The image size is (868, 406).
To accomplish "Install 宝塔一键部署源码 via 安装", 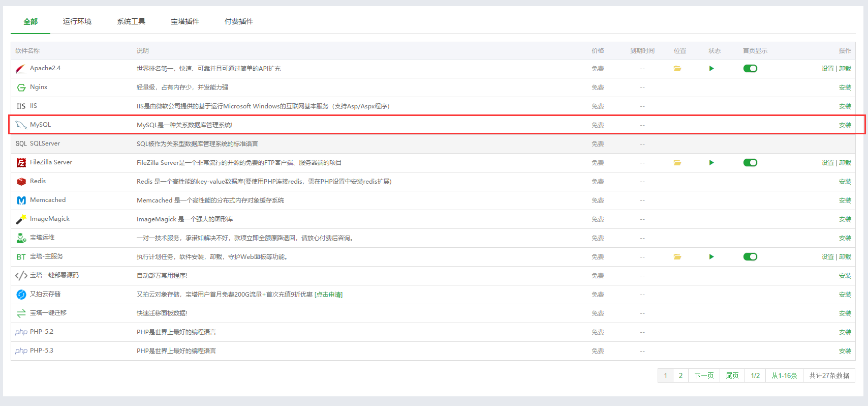I will point(845,276).
